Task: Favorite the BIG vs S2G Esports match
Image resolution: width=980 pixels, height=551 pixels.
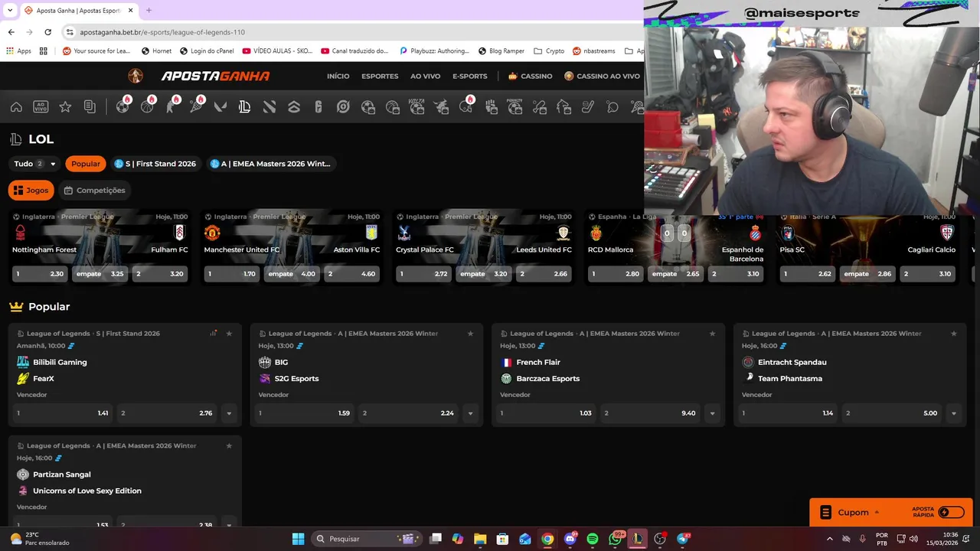Action: [470, 334]
